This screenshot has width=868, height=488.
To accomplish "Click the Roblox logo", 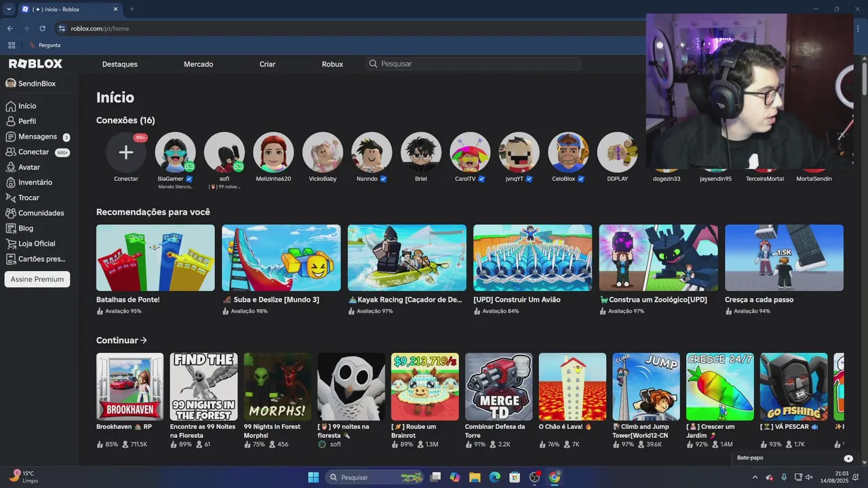I will coord(35,64).
